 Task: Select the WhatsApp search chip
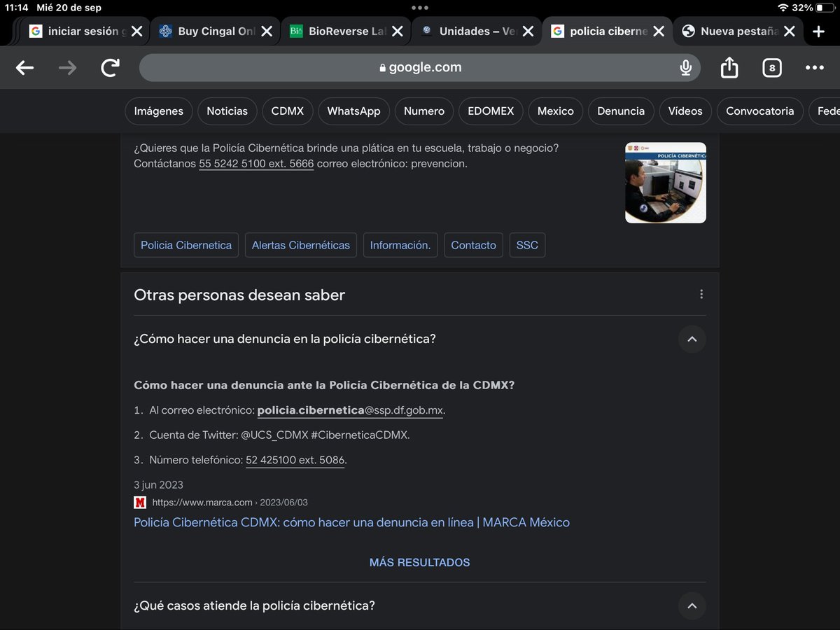(353, 111)
